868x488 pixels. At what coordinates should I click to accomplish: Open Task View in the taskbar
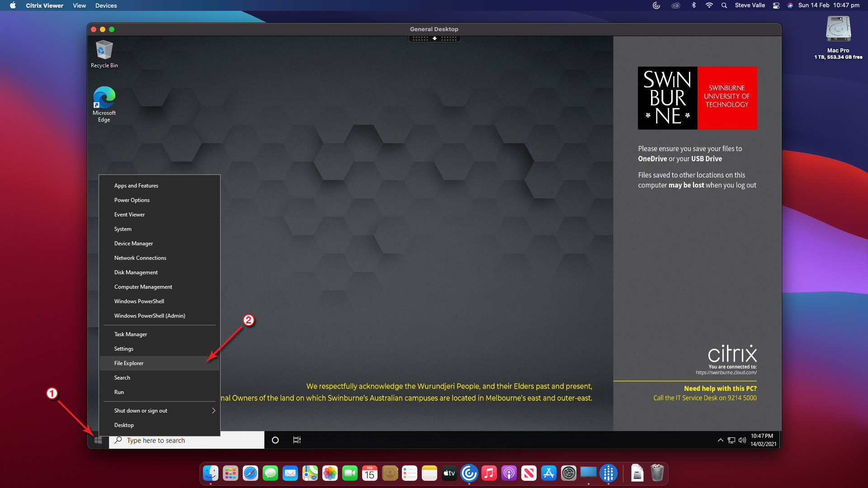(x=297, y=440)
